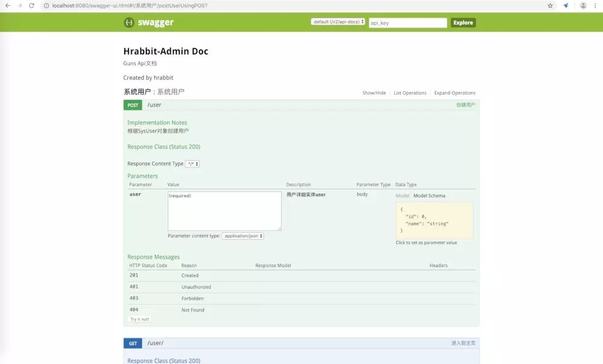The width and height of the screenshot is (603, 364).
Task: Switch to the Model Schema tab
Action: (x=429, y=196)
